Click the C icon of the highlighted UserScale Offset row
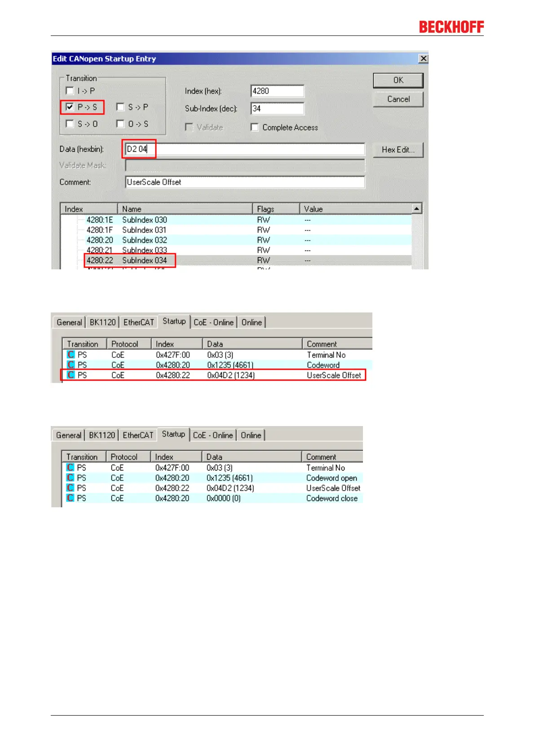 click(x=71, y=375)
